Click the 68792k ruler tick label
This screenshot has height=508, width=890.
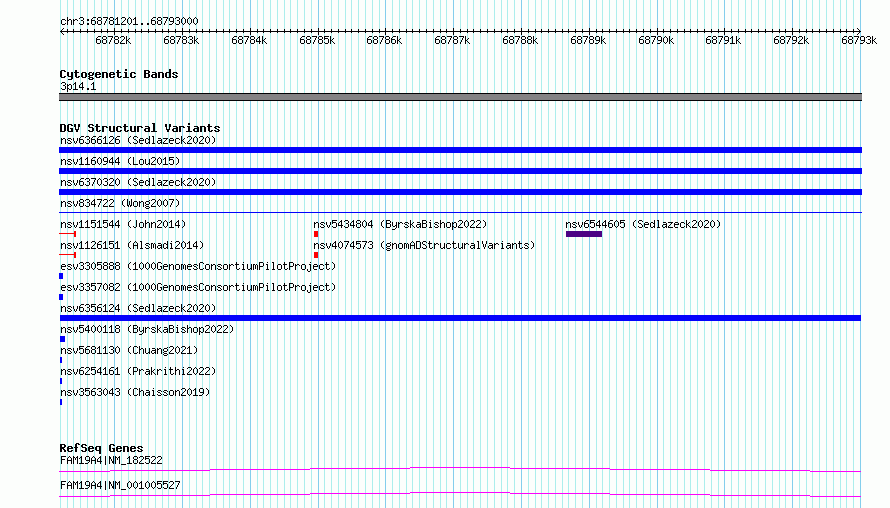coord(791,40)
